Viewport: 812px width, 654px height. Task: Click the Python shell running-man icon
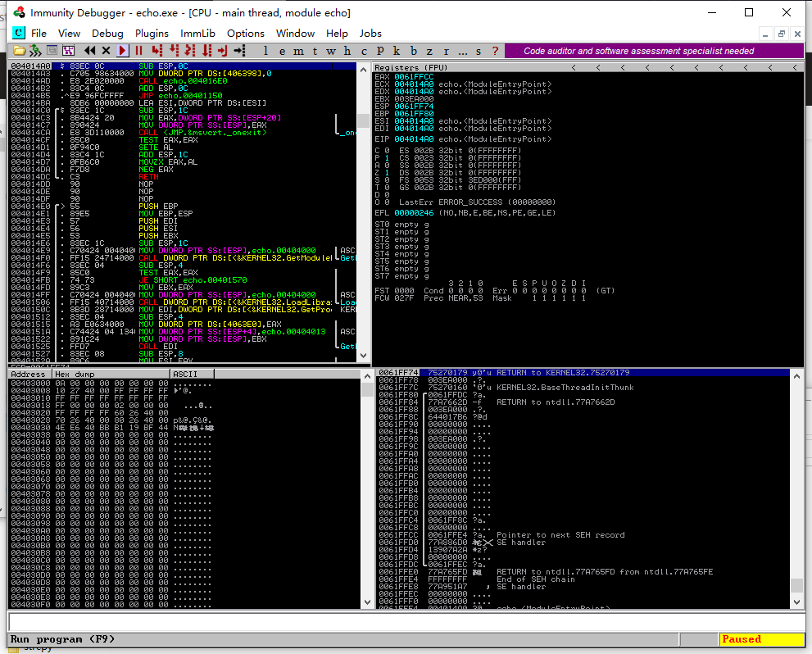35,51
